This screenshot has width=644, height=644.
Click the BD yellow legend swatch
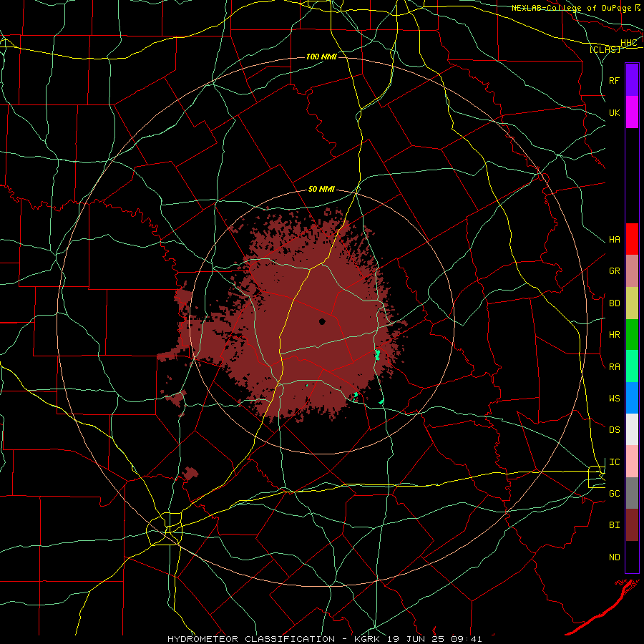click(x=632, y=303)
